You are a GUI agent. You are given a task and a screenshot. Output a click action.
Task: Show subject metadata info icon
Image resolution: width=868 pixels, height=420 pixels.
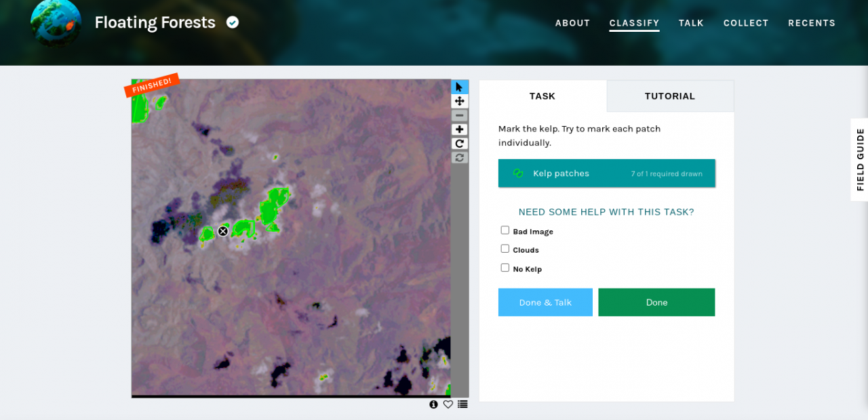click(434, 404)
